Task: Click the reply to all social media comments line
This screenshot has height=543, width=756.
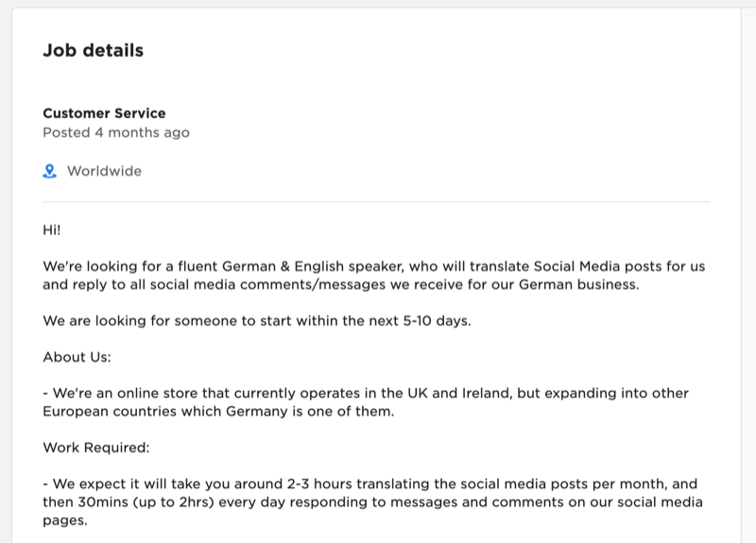Action: click(x=341, y=285)
